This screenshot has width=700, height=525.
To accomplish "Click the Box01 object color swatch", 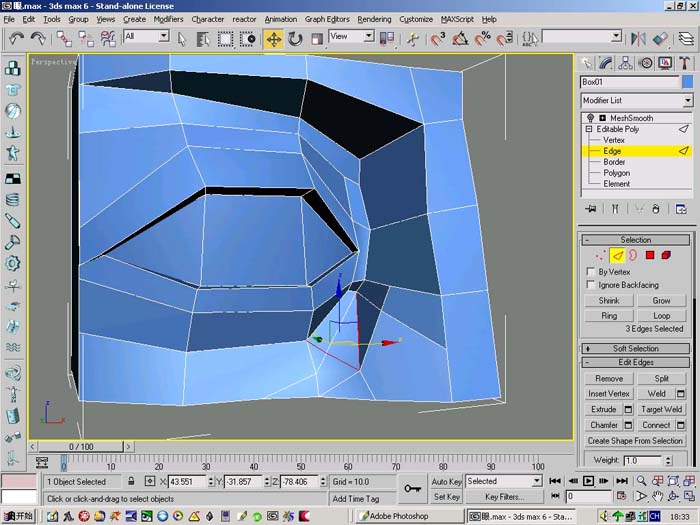I will (x=688, y=82).
